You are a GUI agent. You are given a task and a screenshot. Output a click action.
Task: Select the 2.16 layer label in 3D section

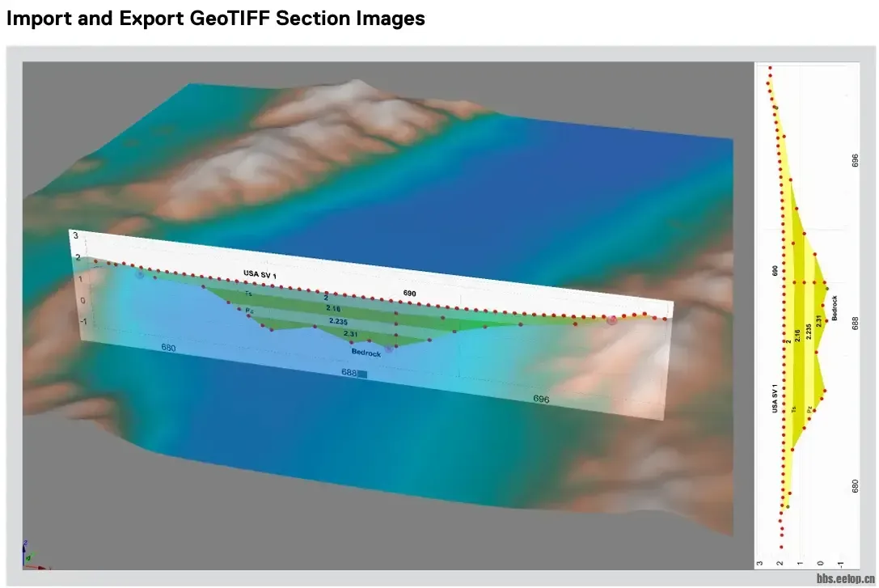click(x=333, y=309)
